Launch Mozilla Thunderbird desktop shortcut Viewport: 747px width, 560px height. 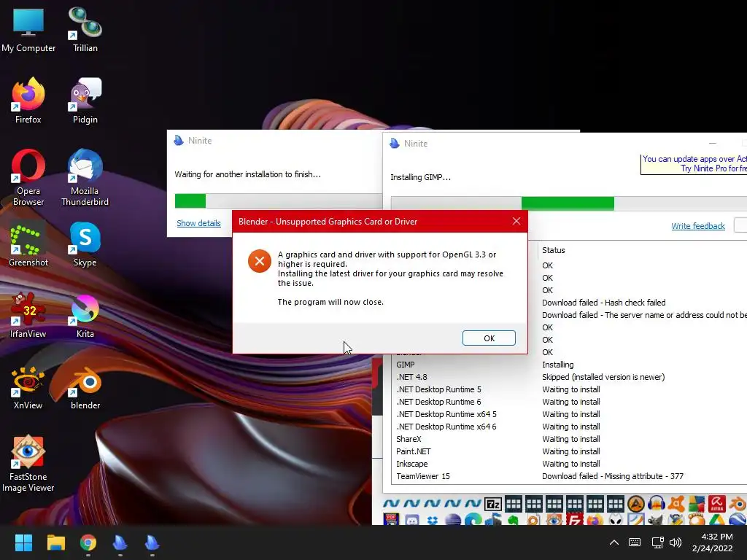[x=85, y=177]
